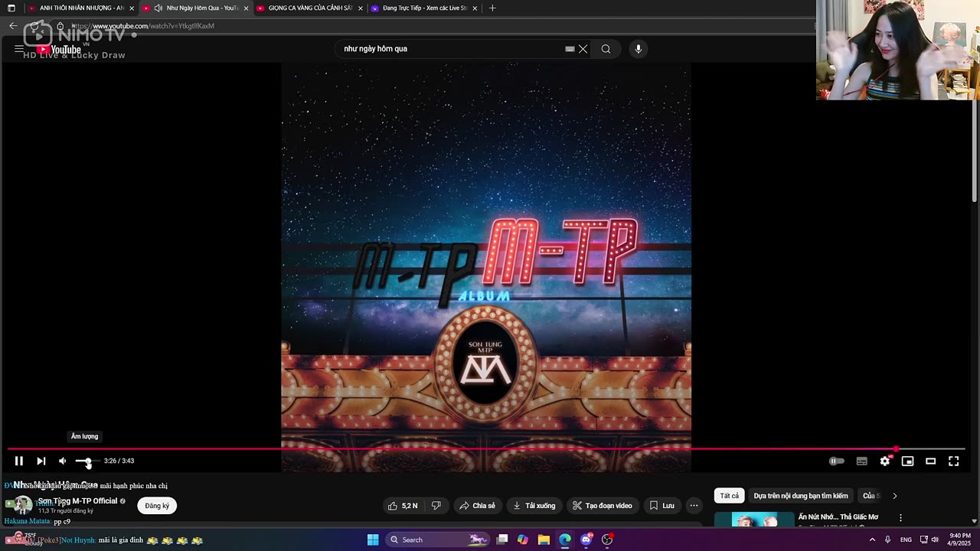This screenshot has height=551, width=980.
Task: Open Discord from the taskbar
Action: click(x=586, y=540)
